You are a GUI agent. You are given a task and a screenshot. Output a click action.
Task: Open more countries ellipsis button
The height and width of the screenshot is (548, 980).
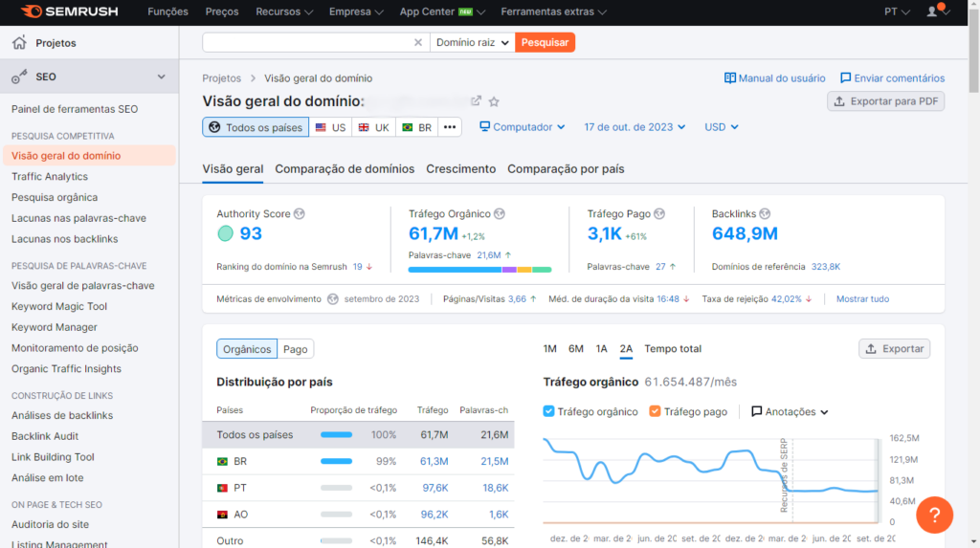coord(450,127)
